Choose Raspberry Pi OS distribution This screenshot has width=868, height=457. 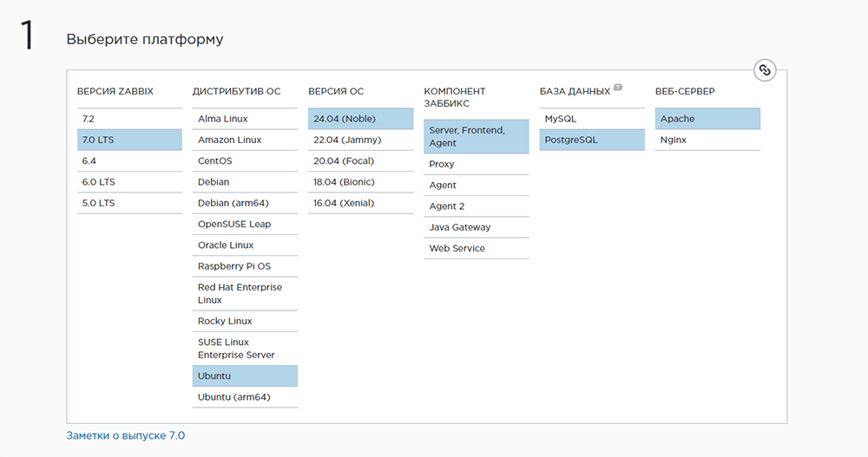[245, 266]
